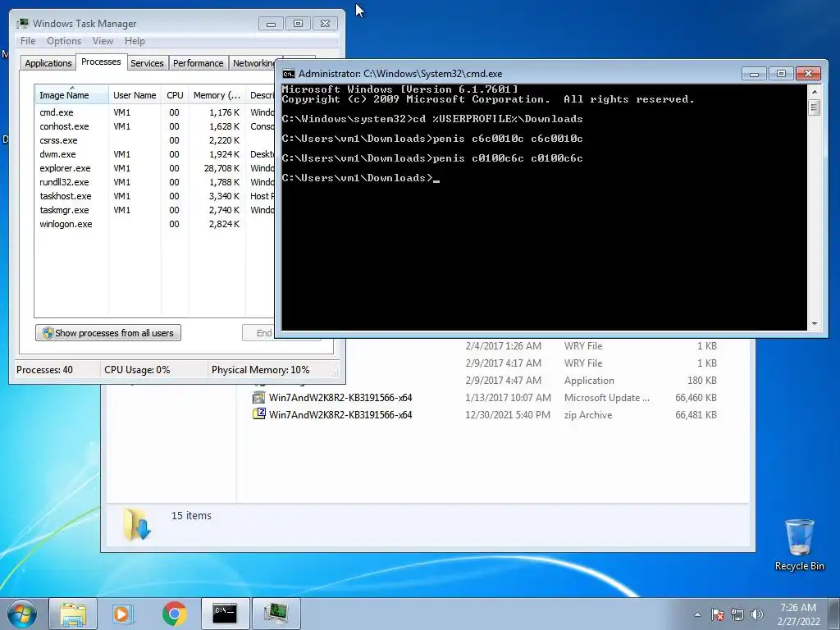The height and width of the screenshot is (630, 840).
Task: Sort by Image Name column header
Action: pos(71,95)
